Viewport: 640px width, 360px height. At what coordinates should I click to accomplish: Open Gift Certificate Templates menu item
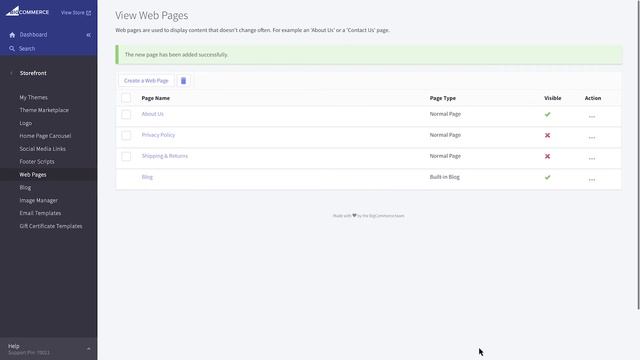click(51, 226)
